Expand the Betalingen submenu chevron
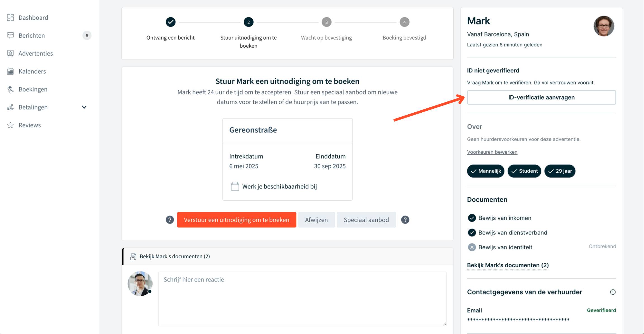 pos(84,107)
